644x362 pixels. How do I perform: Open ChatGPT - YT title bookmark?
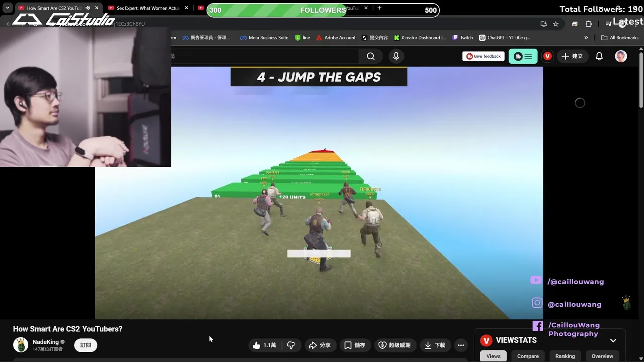click(505, 38)
